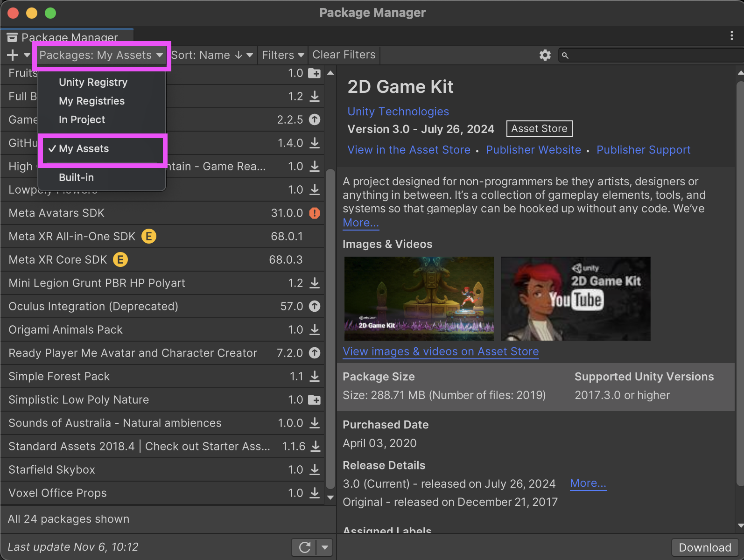This screenshot has width=744, height=560.
Task: Update Ready Player Me Avatar package
Action: [315, 353]
